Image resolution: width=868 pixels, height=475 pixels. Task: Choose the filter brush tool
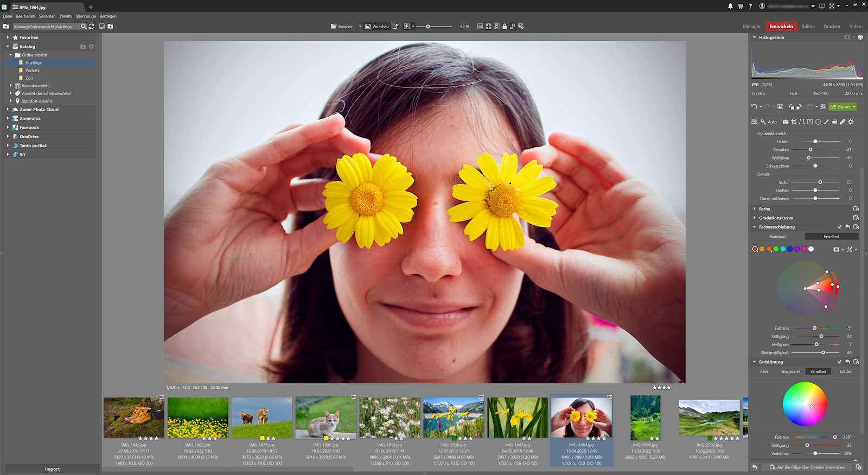point(826,122)
